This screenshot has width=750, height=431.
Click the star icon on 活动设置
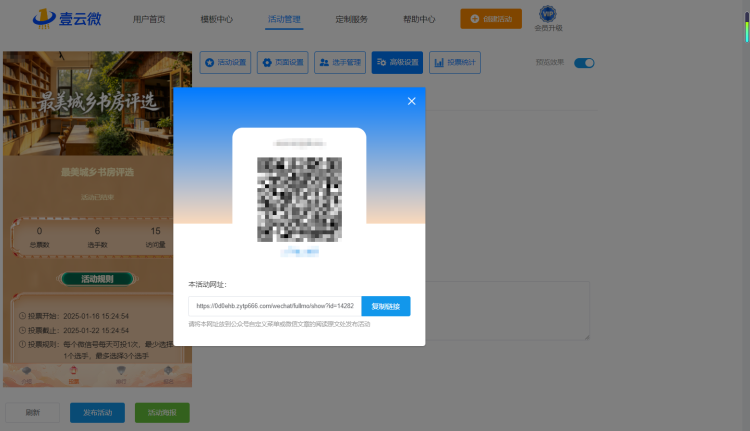pyautogui.click(x=210, y=63)
